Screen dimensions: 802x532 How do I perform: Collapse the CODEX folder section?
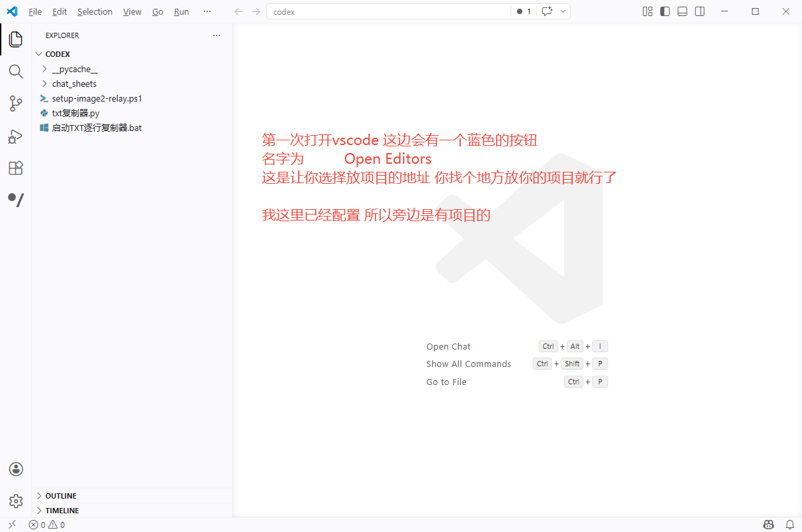[x=132, y=54]
